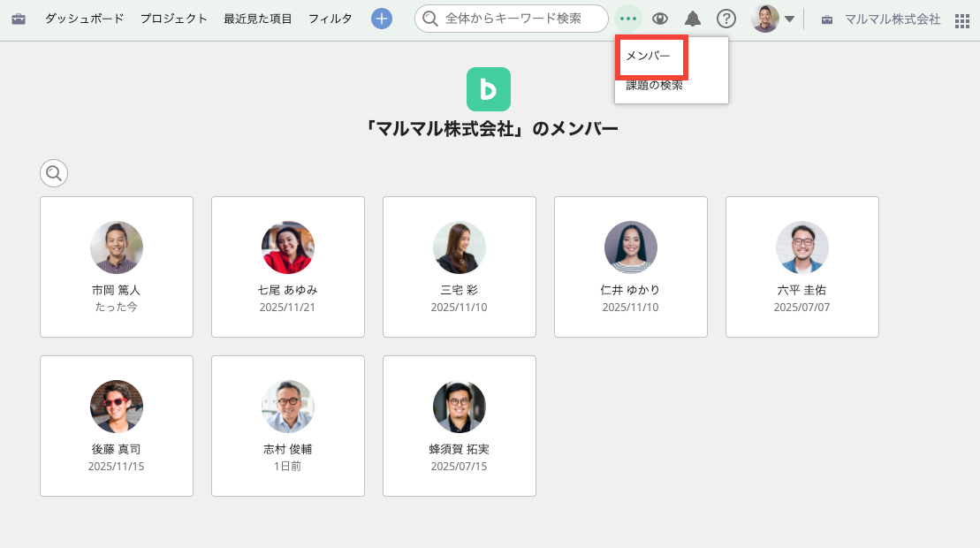
Task: Expand the profile dropdown arrow
Action: [789, 19]
